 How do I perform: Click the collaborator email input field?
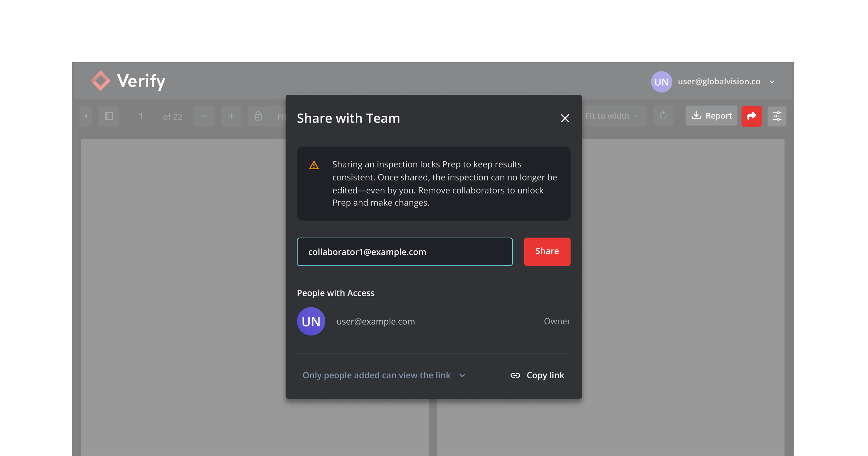point(405,252)
